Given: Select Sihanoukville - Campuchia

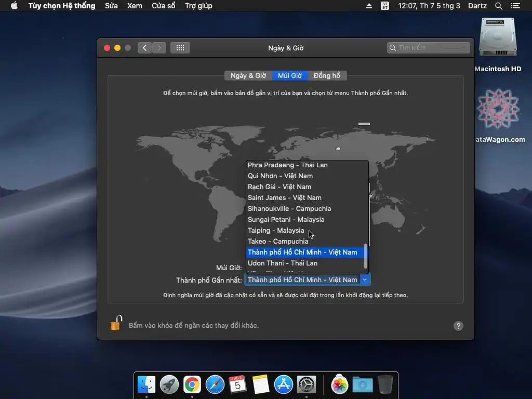Looking at the screenshot, I should 305,209.
